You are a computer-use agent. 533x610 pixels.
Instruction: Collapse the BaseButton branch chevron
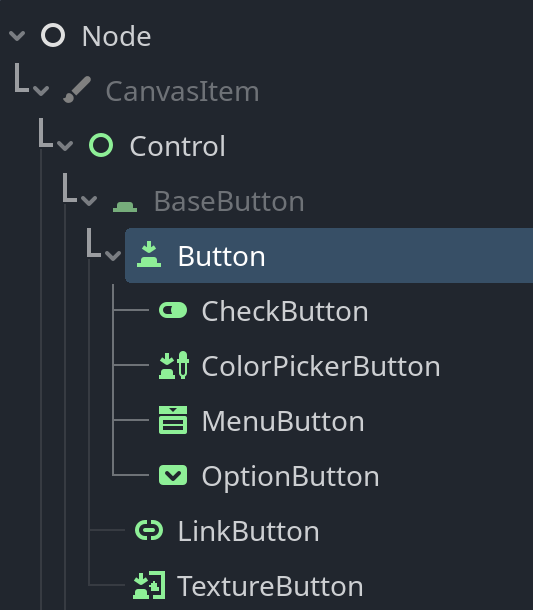(x=89, y=201)
